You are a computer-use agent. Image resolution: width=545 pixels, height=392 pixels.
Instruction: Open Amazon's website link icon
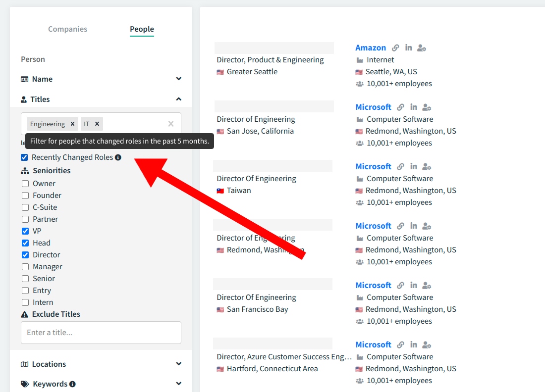point(395,48)
